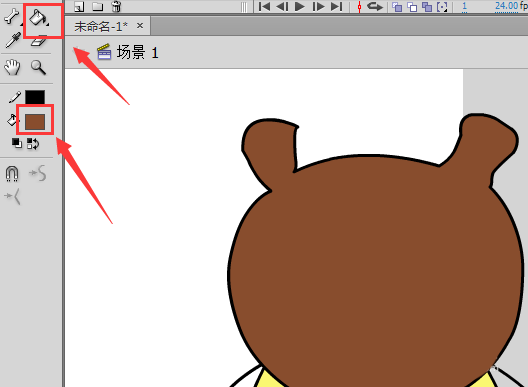Select the Hand tool
Viewport: 528px width, 387px height.
[12, 67]
